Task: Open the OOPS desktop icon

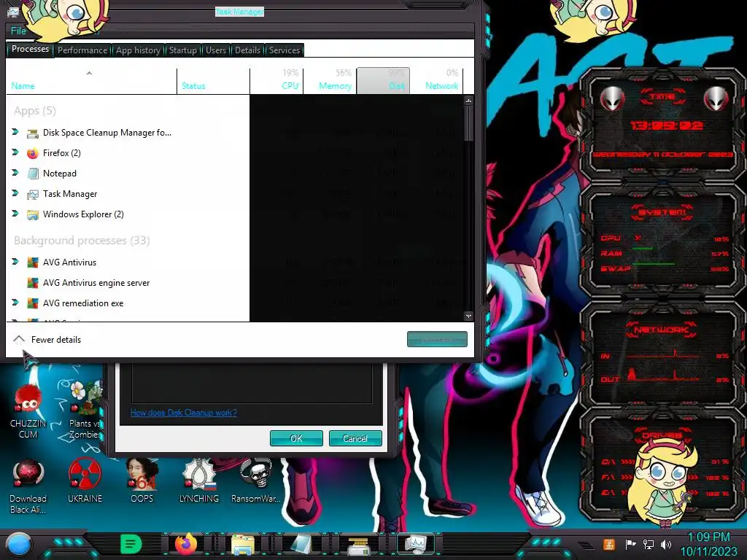Action: tap(142, 481)
